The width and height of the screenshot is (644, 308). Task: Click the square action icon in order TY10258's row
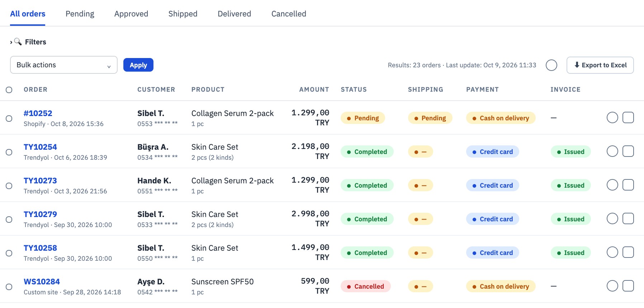(x=628, y=252)
